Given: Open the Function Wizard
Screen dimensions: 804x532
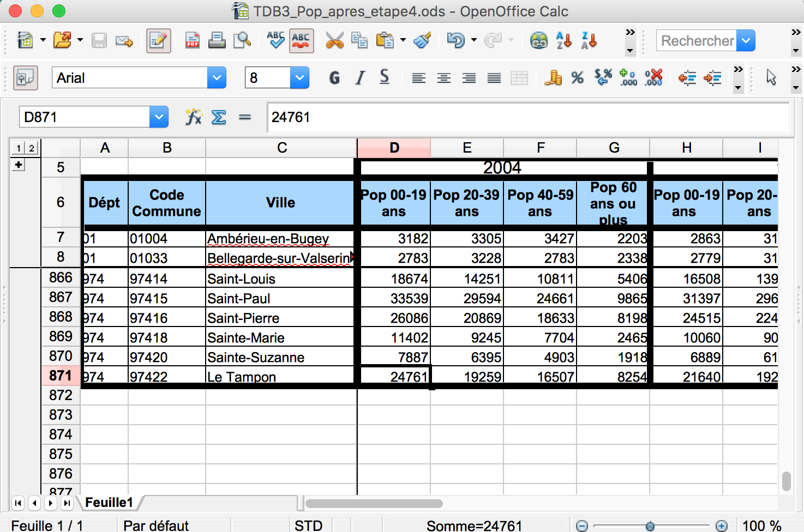Looking at the screenshot, I should [x=193, y=117].
